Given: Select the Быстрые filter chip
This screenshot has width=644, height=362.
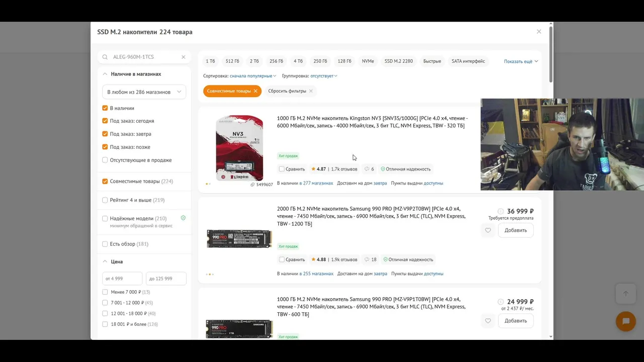Looking at the screenshot, I should [x=432, y=61].
